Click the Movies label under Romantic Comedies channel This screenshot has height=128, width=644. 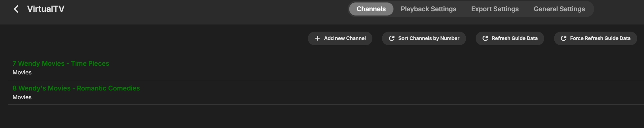click(22, 97)
